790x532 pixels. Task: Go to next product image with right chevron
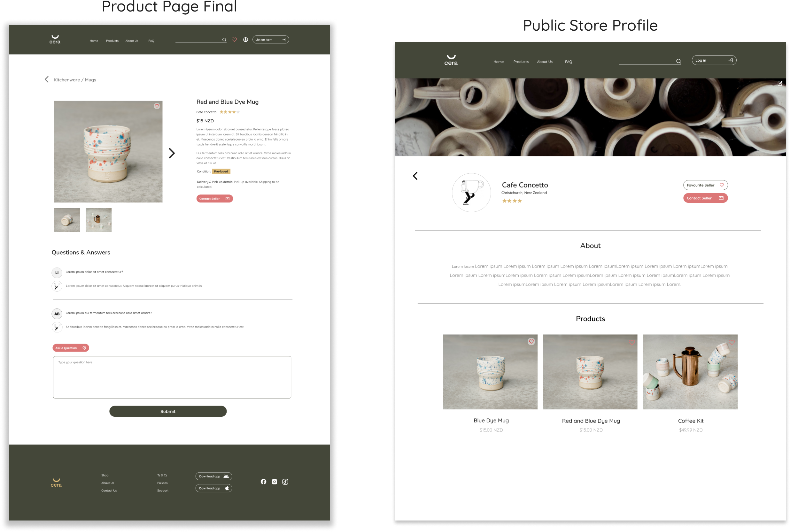click(x=172, y=153)
